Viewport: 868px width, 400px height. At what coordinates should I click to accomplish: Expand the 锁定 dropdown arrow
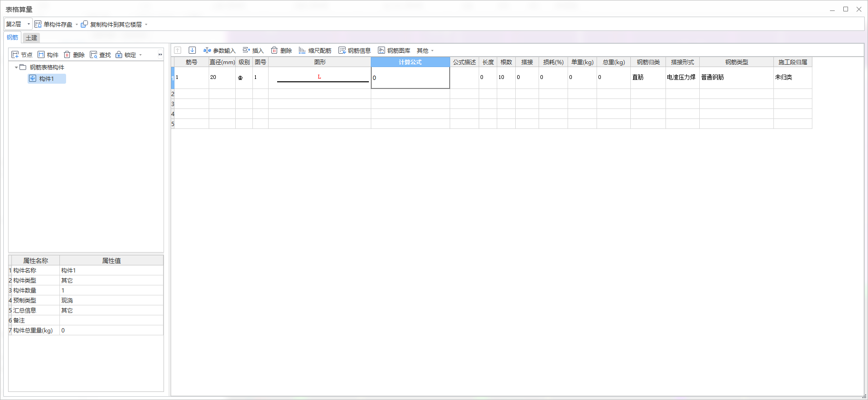click(140, 55)
